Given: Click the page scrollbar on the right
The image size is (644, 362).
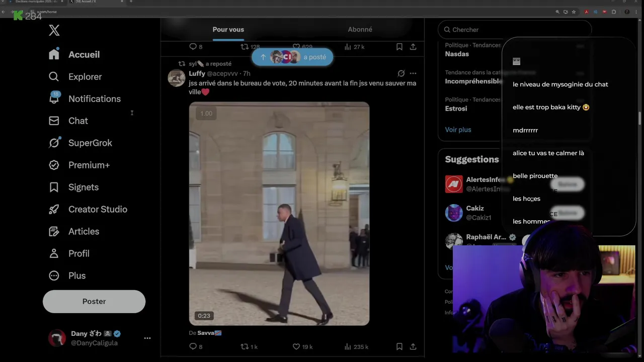Looking at the screenshot, I should point(640,118).
